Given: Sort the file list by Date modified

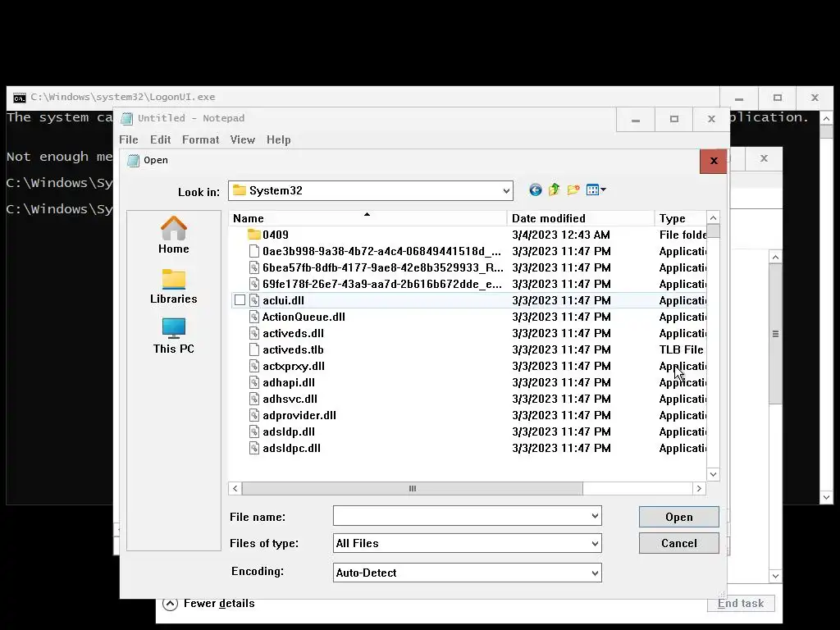Looking at the screenshot, I should pyautogui.click(x=581, y=218).
